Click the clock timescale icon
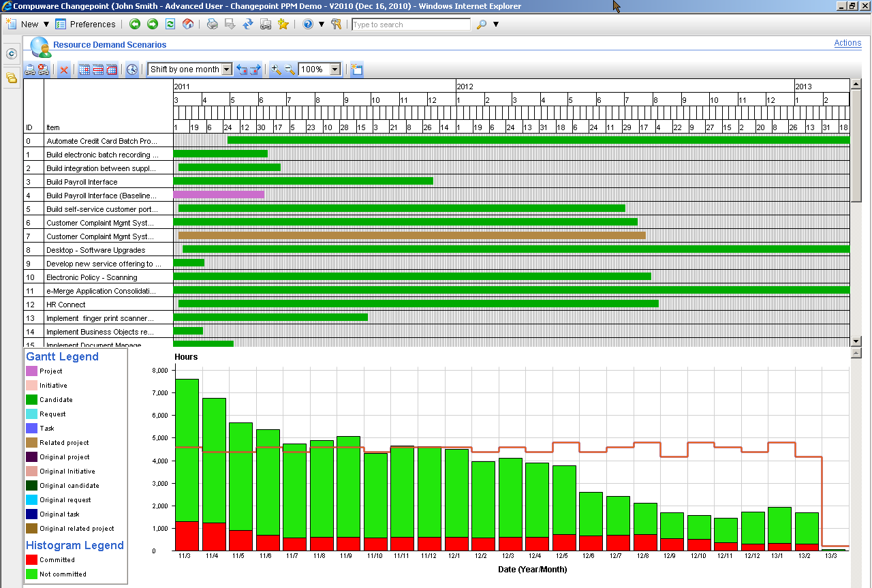This screenshot has height=588, width=872. point(132,69)
